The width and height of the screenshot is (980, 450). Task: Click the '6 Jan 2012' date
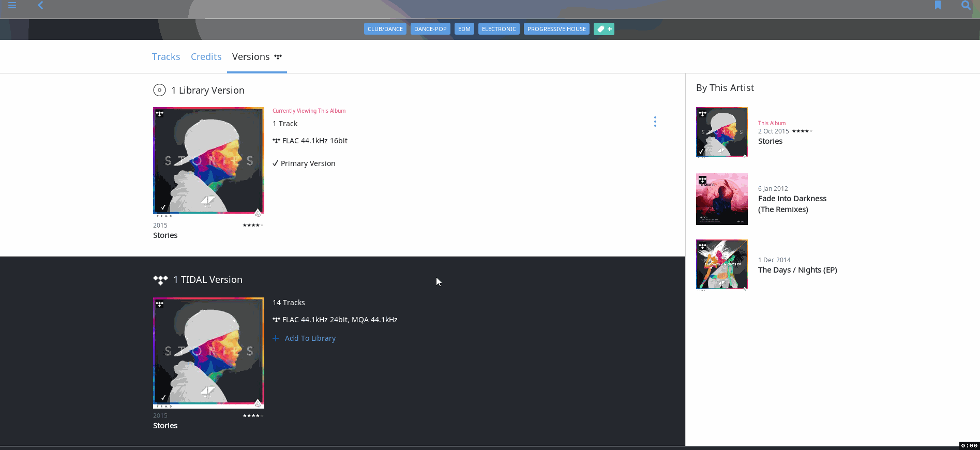coord(773,189)
